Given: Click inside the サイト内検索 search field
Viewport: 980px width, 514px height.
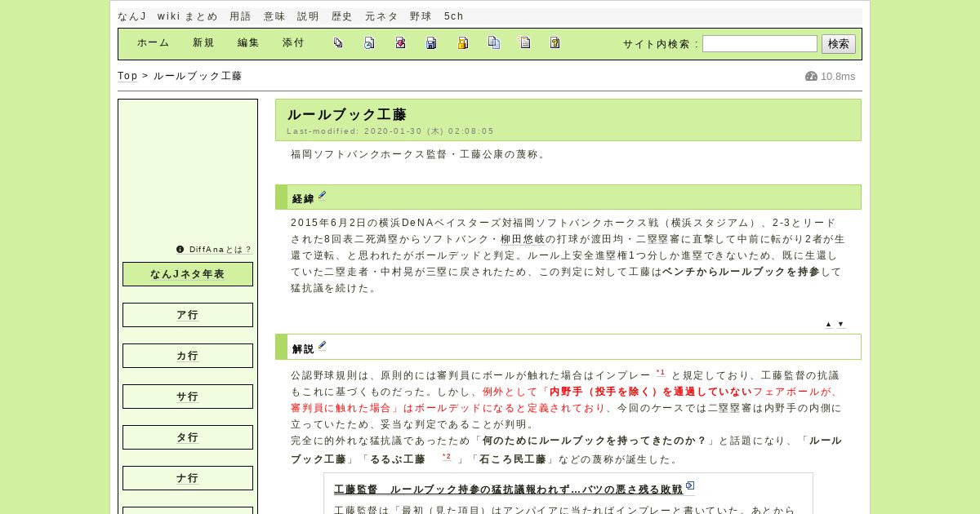Looking at the screenshot, I should [759, 44].
